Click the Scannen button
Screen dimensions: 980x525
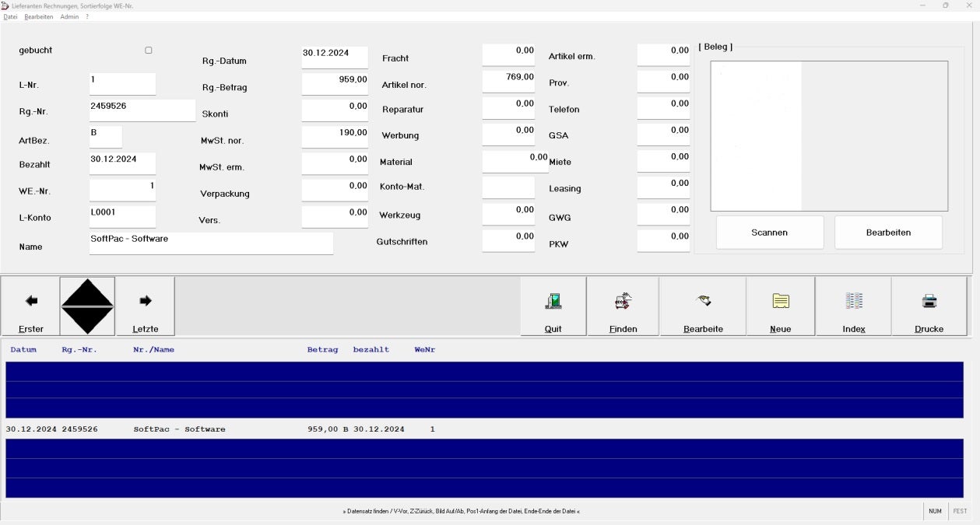770,233
